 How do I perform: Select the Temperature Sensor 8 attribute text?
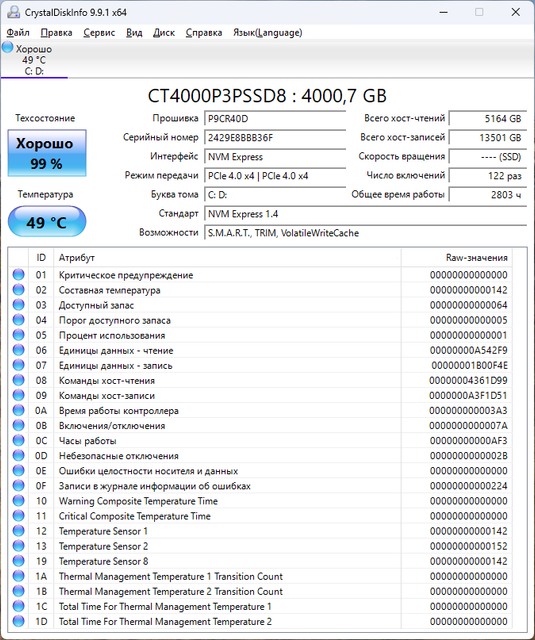pos(103,561)
